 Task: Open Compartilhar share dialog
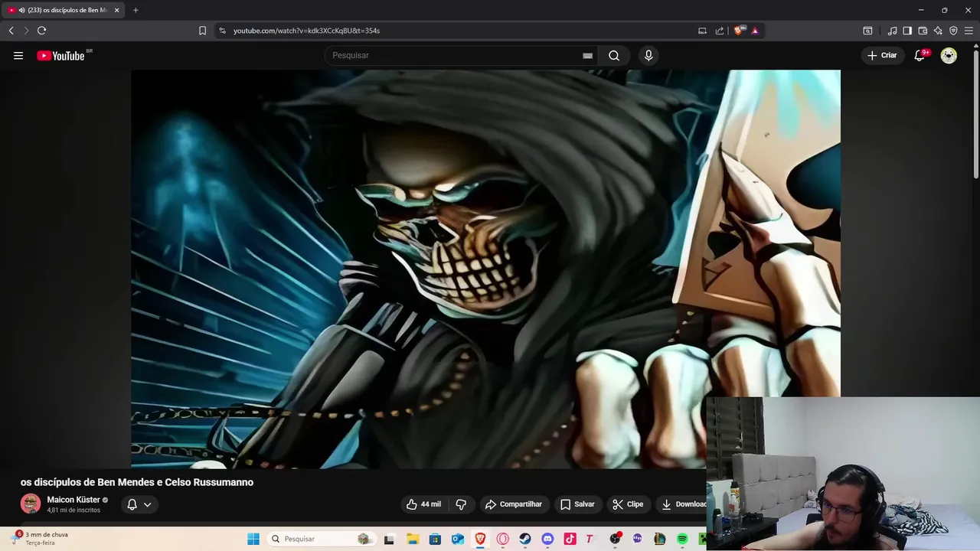(513, 504)
